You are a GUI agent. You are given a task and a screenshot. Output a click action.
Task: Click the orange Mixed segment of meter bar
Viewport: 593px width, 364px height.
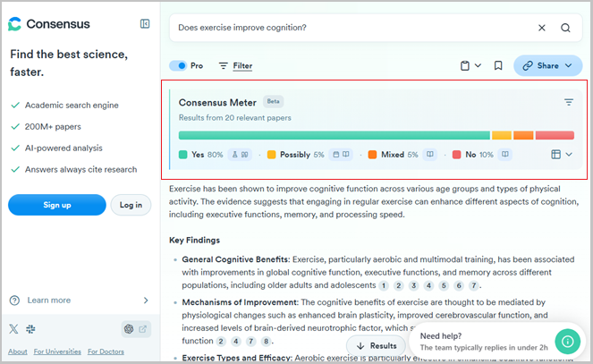pyautogui.click(x=523, y=135)
